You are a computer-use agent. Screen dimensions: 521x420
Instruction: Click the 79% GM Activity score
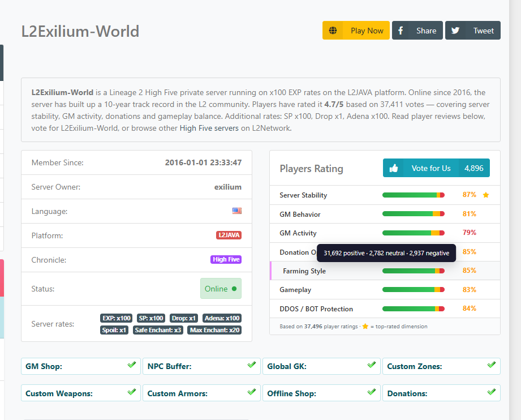coord(469,233)
